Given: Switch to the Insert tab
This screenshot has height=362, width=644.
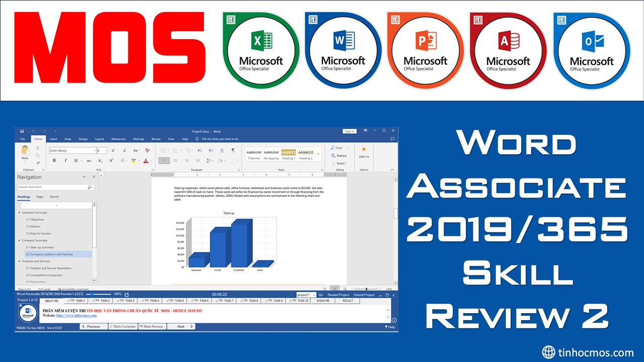Looking at the screenshot, I should 53,139.
